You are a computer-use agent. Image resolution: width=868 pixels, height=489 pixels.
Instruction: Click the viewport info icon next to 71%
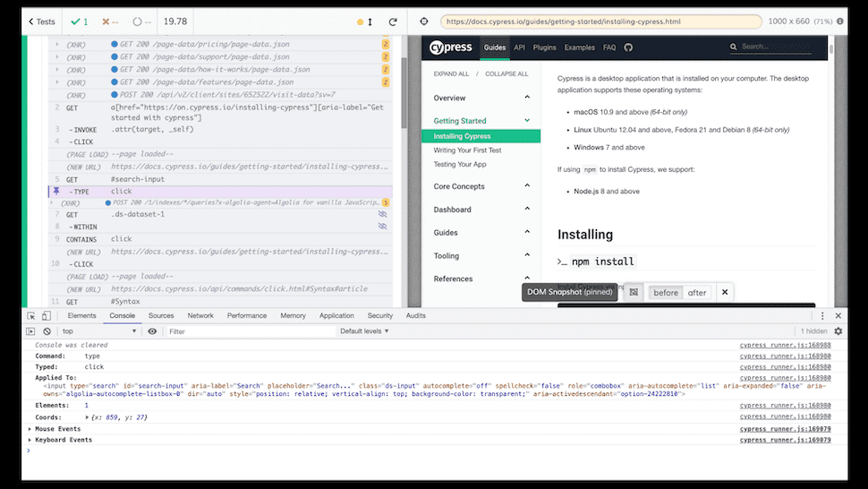pos(839,21)
